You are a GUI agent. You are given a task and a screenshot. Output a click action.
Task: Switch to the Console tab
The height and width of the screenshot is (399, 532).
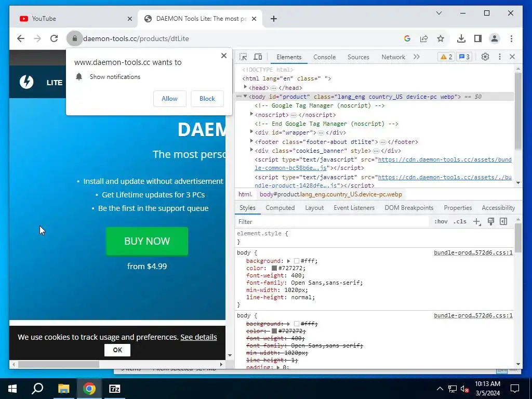tap(324, 57)
